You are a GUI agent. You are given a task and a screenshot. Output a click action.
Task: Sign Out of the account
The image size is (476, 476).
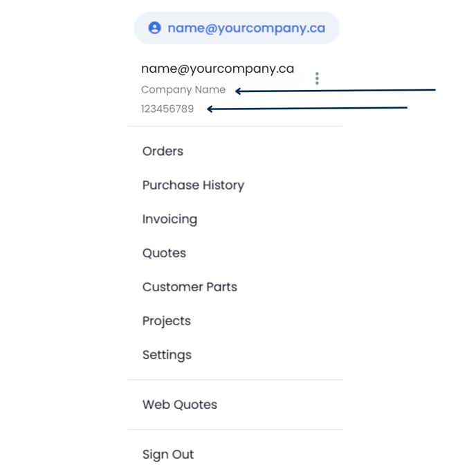pos(168,454)
